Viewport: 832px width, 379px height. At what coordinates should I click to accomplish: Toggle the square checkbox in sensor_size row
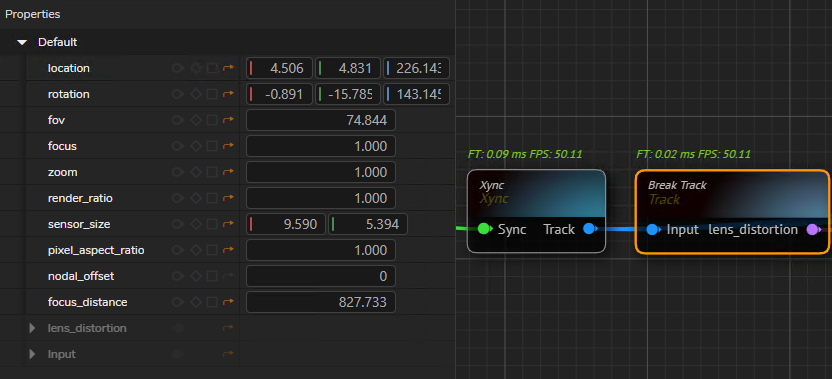point(212,224)
